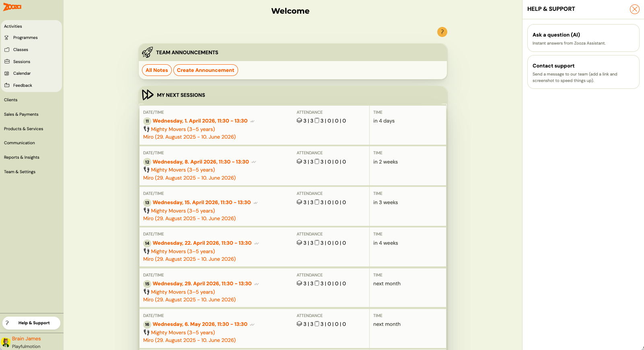Expand Sales & Payments menu section
Viewport: 644px width, 350px height.
pos(21,114)
